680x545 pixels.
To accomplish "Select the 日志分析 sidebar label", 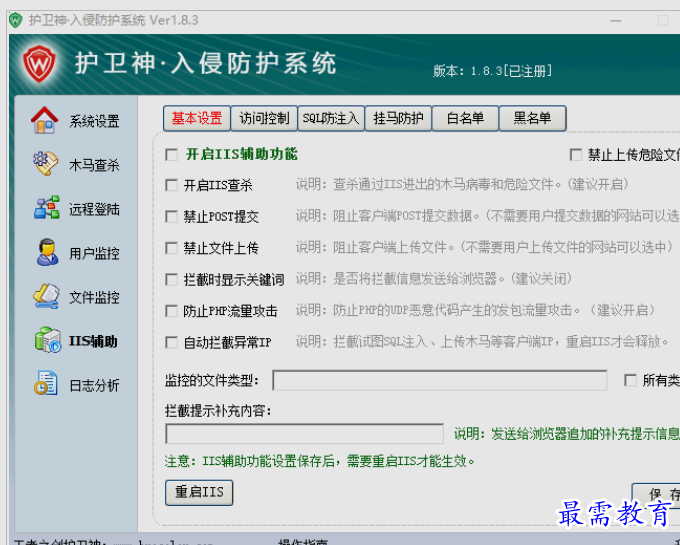I will pos(94,385).
